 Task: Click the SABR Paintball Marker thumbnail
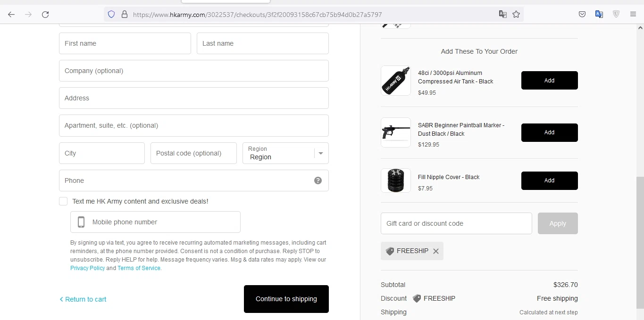click(395, 132)
